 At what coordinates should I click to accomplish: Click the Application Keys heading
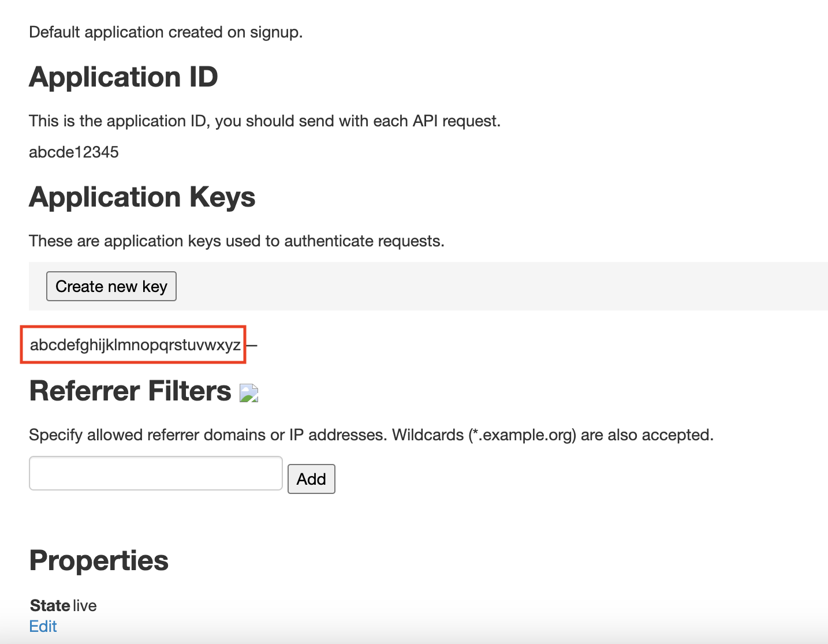click(x=142, y=197)
